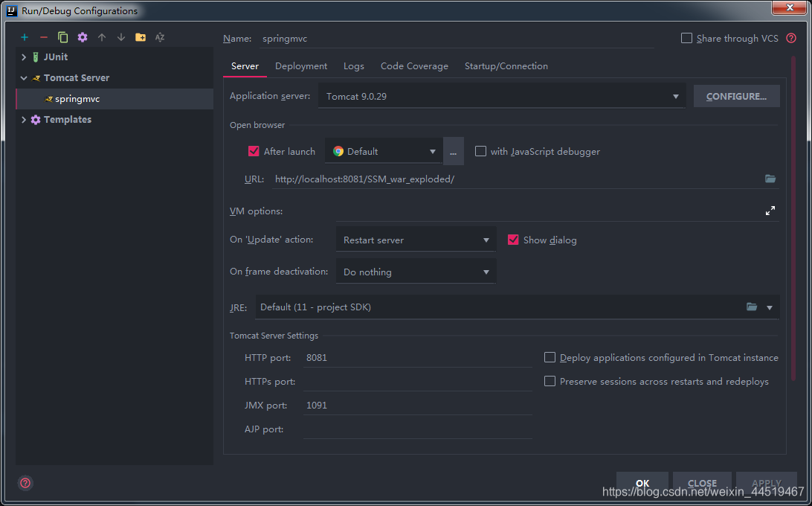Collapse the Tomcat Server tree node
This screenshot has width=812, height=506.
pos(23,78)
